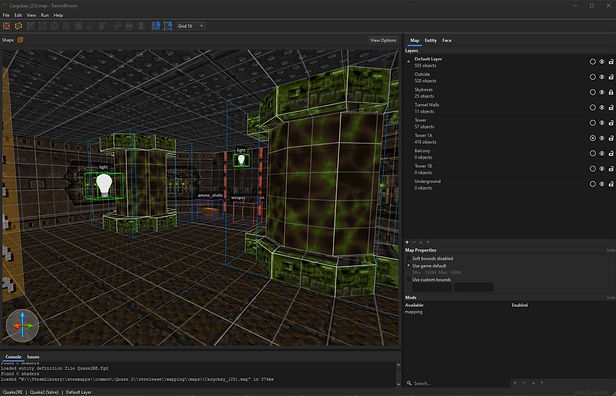616x396 pixels.
Task: Select the ammo_shells entity box
Action: click(x=210, y=209)
